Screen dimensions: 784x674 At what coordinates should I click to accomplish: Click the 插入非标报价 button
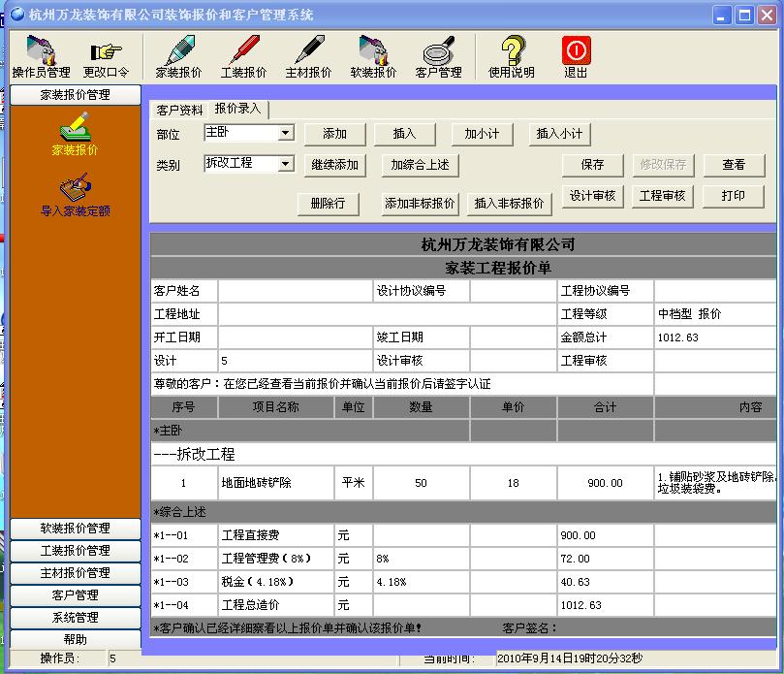point(509,204)
